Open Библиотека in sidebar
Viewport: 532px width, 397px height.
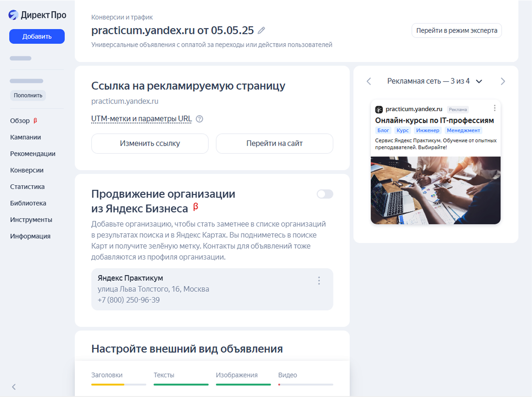[28, 203]
